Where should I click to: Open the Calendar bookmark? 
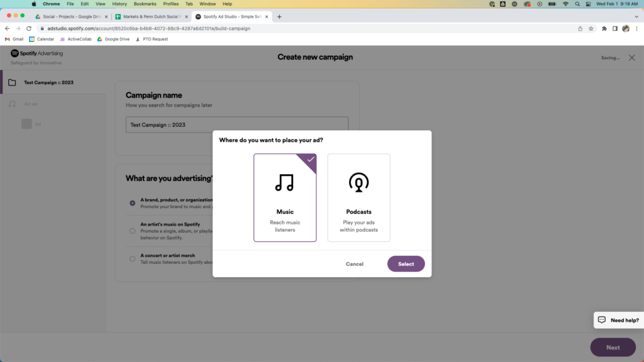tap(42, 39)
